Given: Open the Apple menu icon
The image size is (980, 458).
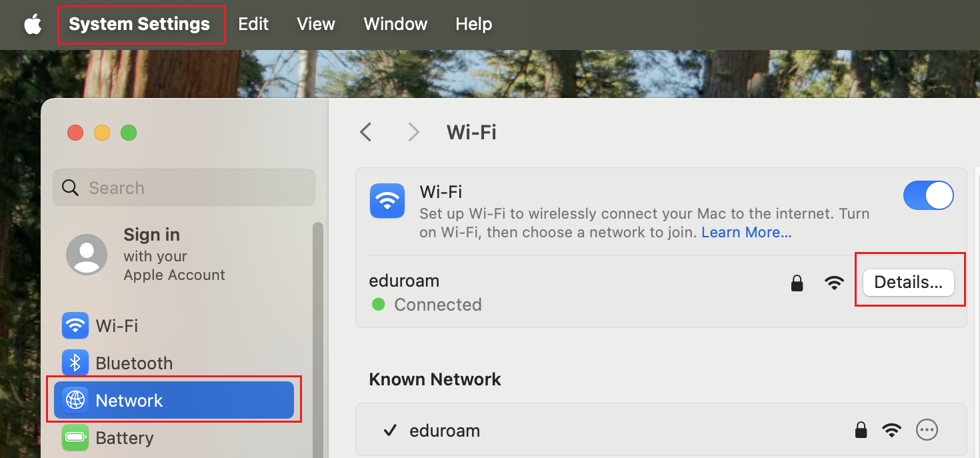Looking at the screenshot, I should 33,25.
